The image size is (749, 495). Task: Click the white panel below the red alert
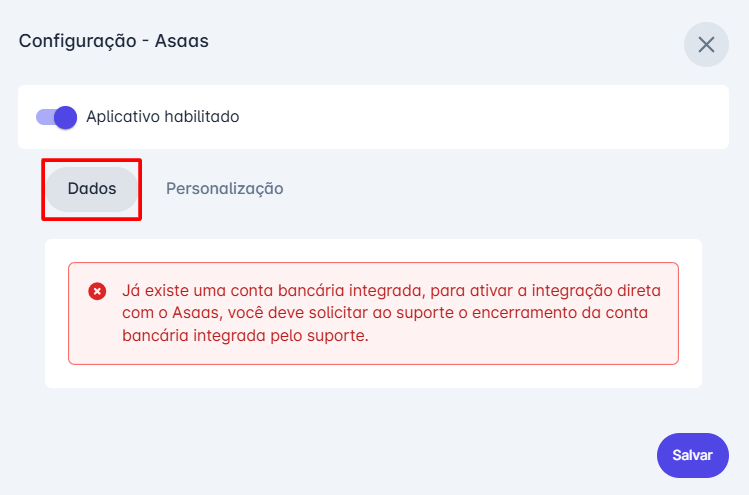pos(373,376)
